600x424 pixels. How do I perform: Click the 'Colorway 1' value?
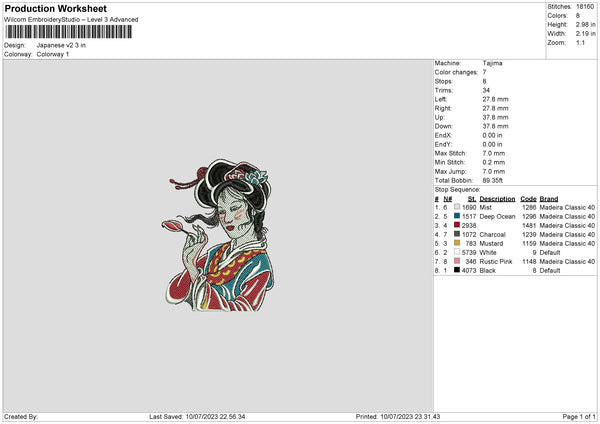[53, 54]
